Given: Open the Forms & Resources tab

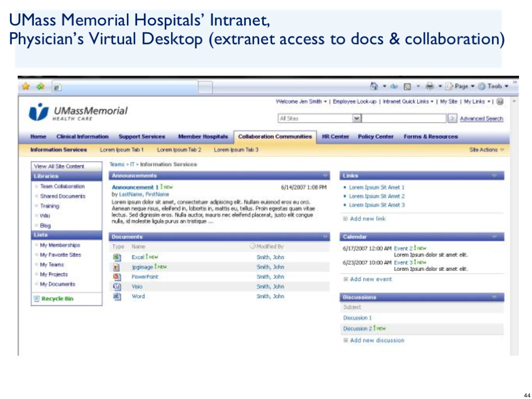Looking at the screenshot, I should [431, 137].
